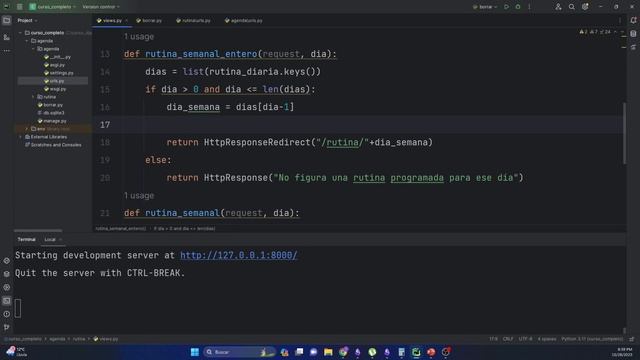Select wsgi.py in project tree
Screen dimensions: 640x360
pyautogui.click(x=55, y=89)
